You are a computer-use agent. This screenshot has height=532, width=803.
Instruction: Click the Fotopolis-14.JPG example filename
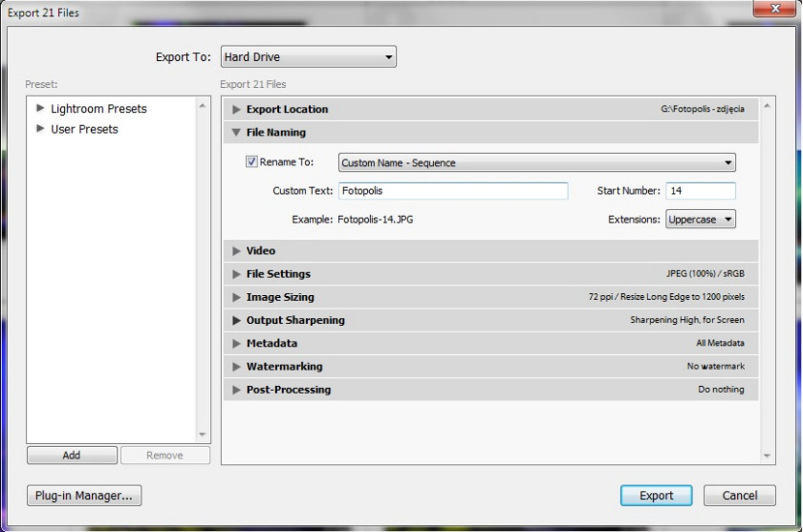coord(376,220)
